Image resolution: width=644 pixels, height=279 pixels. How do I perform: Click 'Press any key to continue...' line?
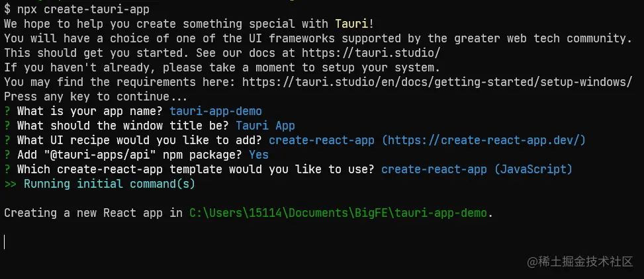pyautogui.click(x=96, y=97)
